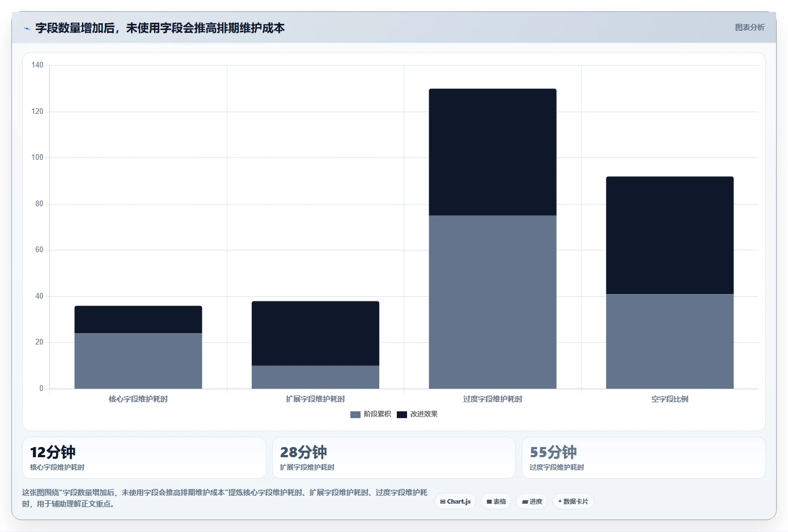Viewport: 788px width, 532px height.
Task: Click the x-axis label 空字段比例
Action: click(670, 399)
